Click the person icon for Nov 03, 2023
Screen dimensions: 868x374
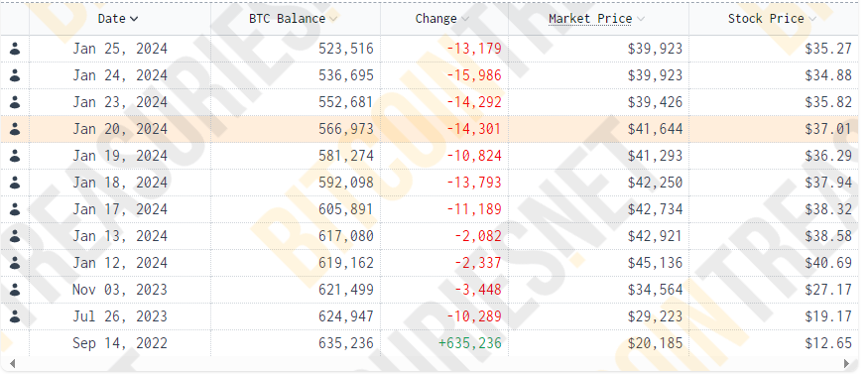(x=15, y=290)
